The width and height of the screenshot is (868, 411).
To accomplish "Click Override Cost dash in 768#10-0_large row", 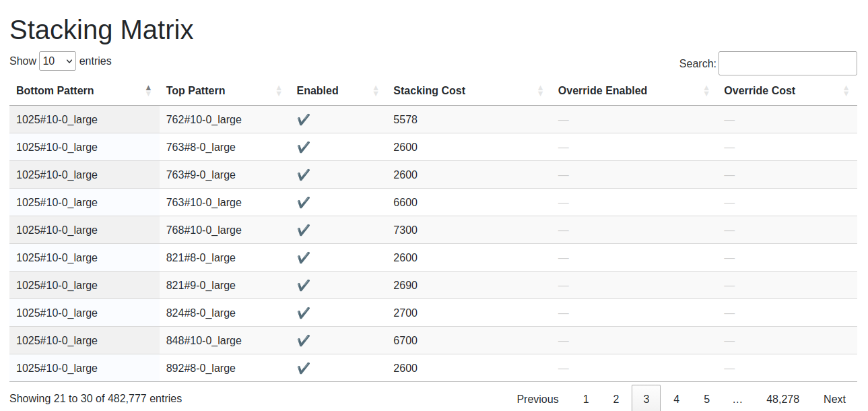I will click(x=729, y=230).
